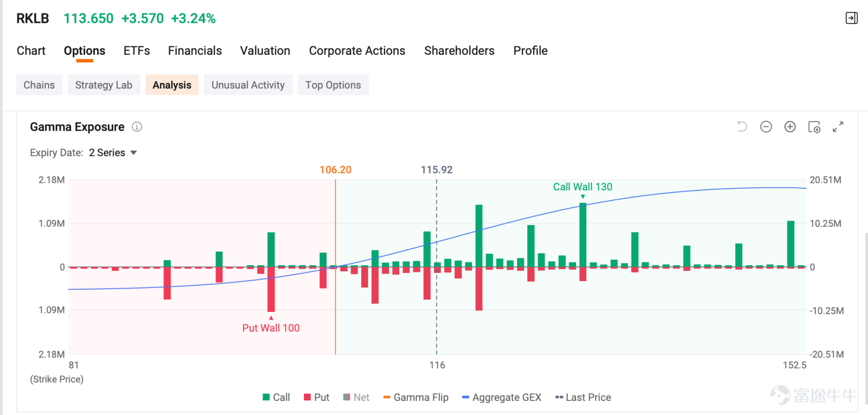This screenshot has width=868, height=415.
Task: Click the Put Wall 100 marker
Action: pos(271,328)
